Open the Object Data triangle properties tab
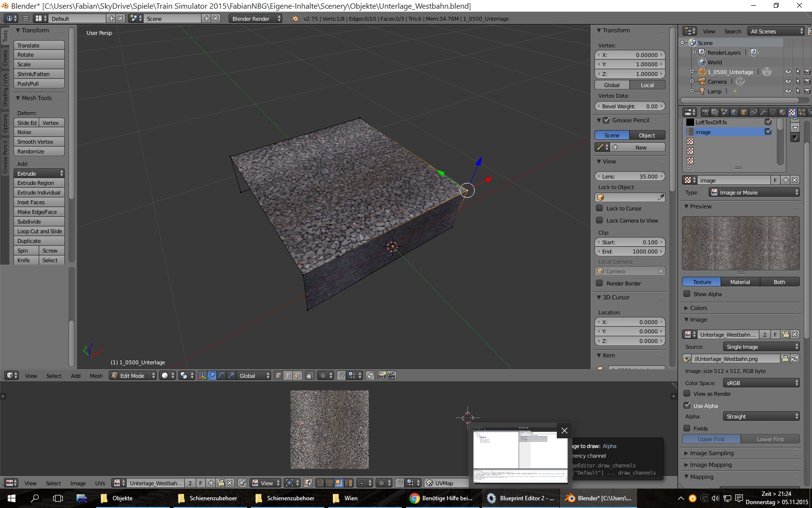Viewport: 812px width, 508px height. pos(772,112)
